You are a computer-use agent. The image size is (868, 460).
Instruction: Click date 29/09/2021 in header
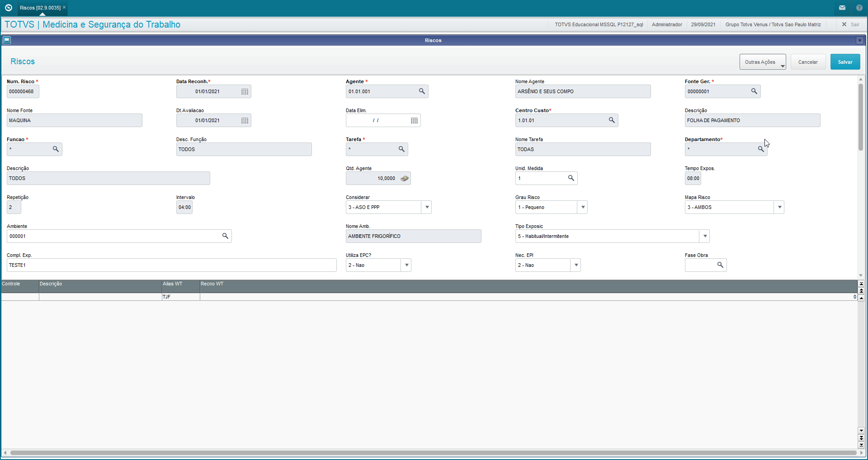coord(703,24)
